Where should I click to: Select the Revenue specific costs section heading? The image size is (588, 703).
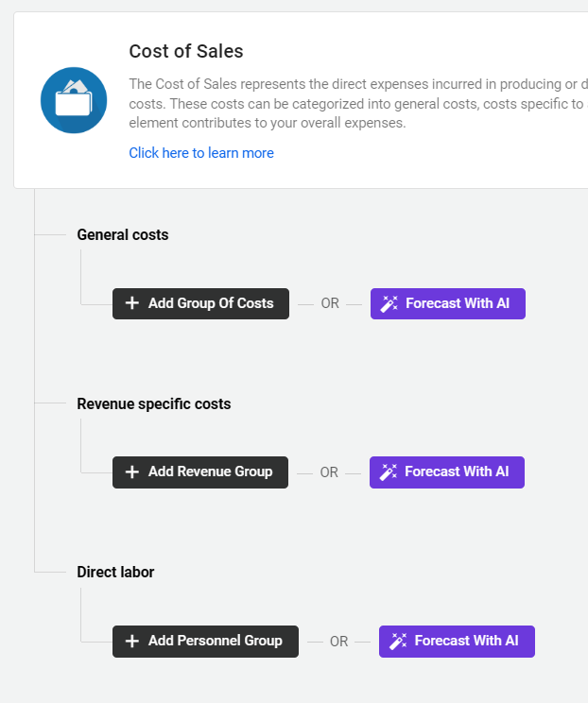click(x=153, y=403)
